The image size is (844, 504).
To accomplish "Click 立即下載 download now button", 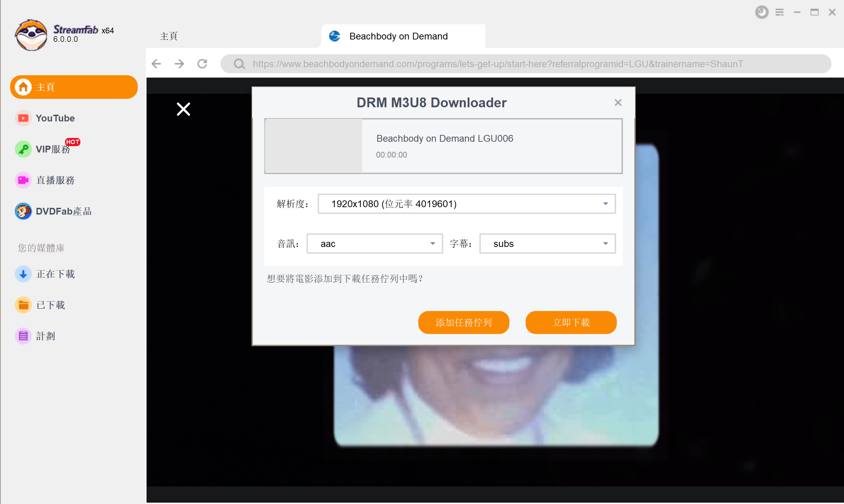I will tap(571, 322).
